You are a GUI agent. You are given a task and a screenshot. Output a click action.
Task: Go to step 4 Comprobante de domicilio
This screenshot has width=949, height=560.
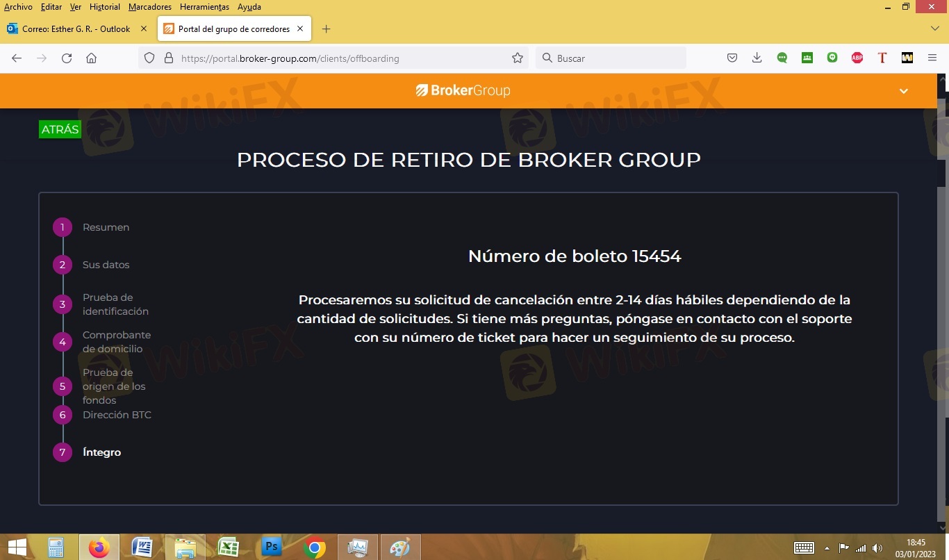coord(102,342)
